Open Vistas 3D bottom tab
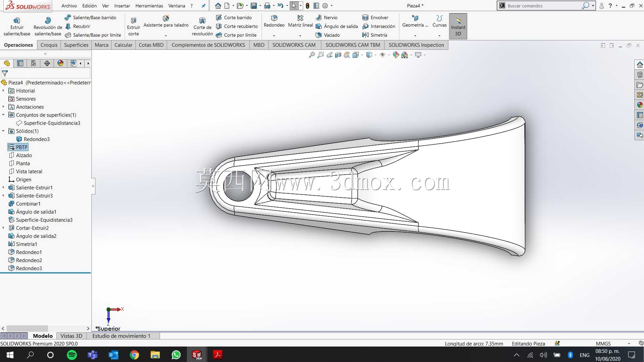The height and width of the screenshot is (362, 644). click(x=71, y=336)
